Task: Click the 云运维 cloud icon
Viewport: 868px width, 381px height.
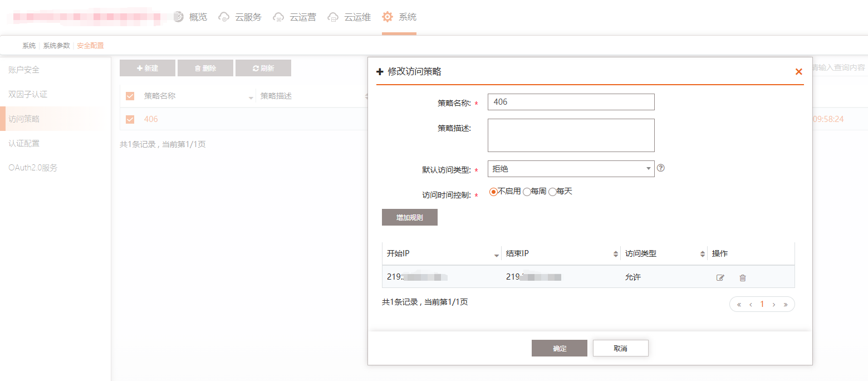Action: point(333,17)
